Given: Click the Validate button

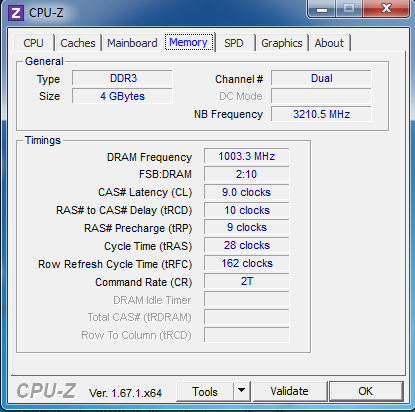Looking at the screenshot, I should tap(290, 391).
